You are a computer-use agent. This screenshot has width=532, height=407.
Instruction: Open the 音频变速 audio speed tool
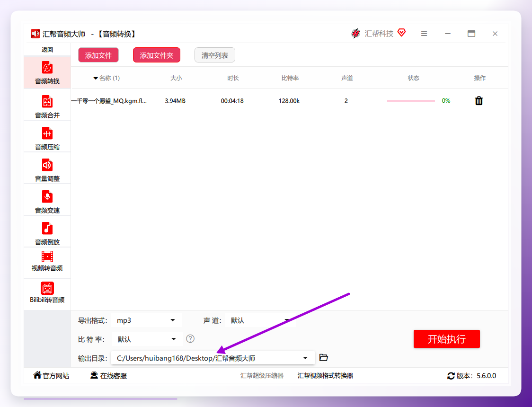point(47,202)
